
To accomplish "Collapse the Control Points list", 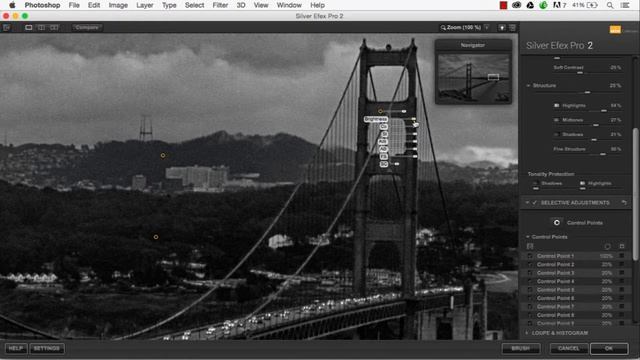I will (x=528, y=237).
